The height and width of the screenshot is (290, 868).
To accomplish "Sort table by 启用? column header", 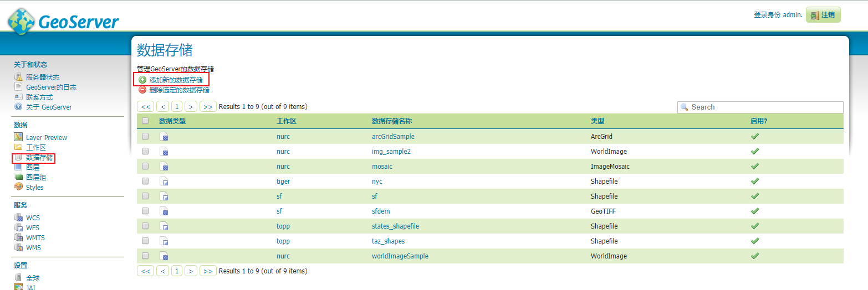I will [759, 121].
